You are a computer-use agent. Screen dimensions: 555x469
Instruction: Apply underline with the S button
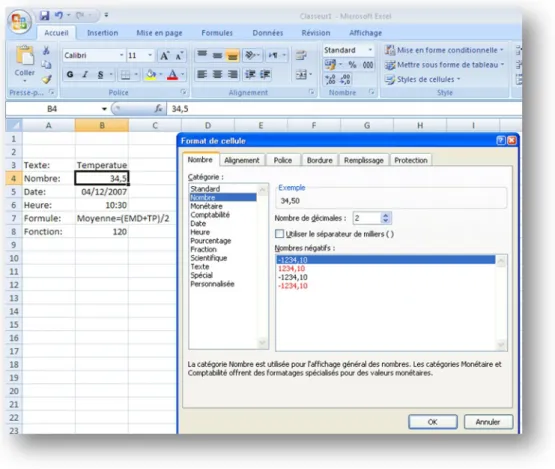[101, 75]
